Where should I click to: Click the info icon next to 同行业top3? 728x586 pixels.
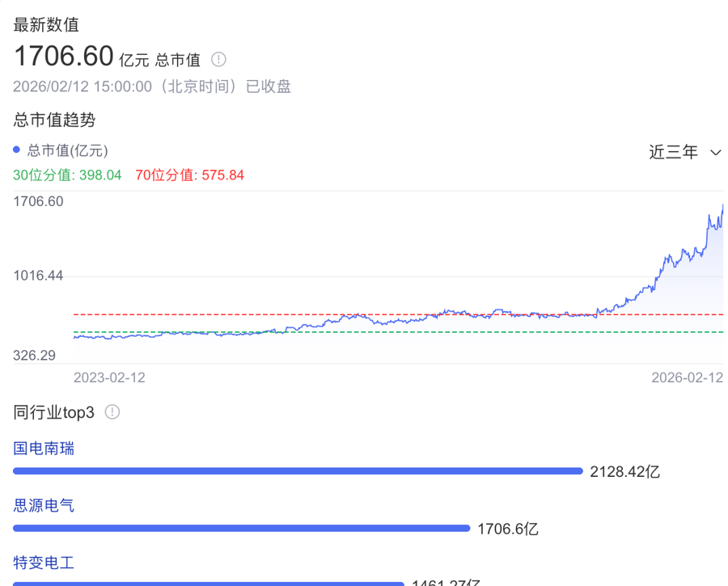pos(112,412)
